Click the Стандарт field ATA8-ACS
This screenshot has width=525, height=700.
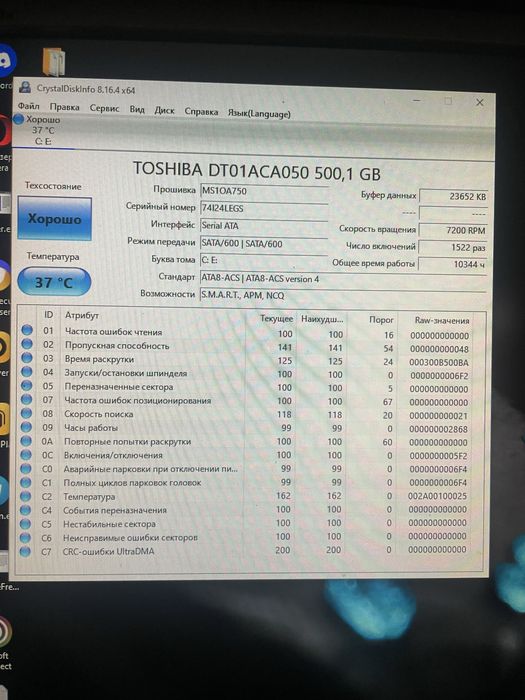click(x=343, y=279)
